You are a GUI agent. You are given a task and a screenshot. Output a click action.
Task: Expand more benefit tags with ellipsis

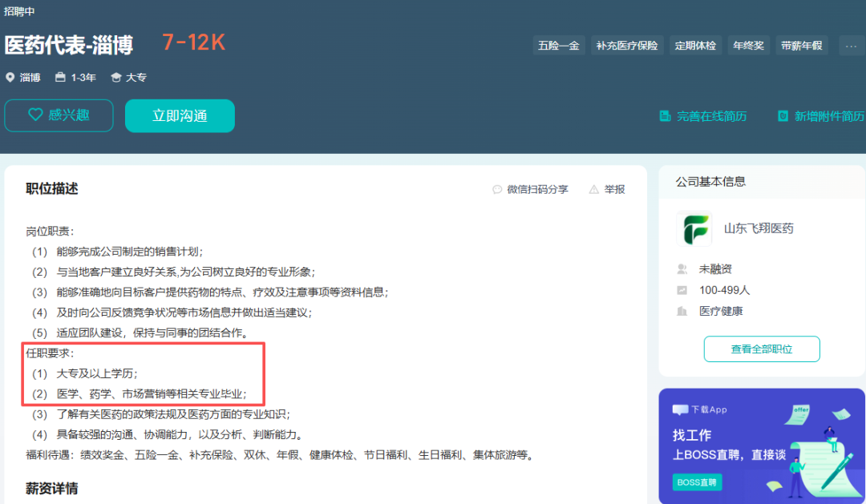tap(851, 46)
